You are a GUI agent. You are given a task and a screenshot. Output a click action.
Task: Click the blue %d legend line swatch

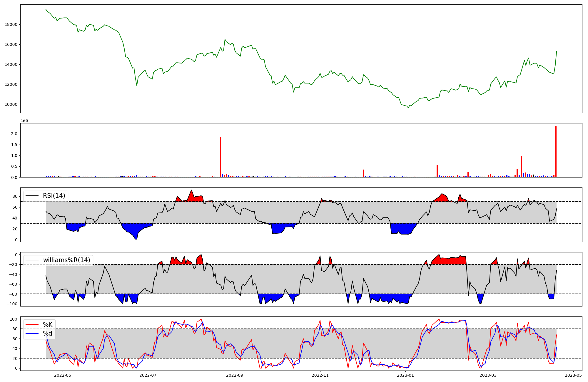pos(32,334)
